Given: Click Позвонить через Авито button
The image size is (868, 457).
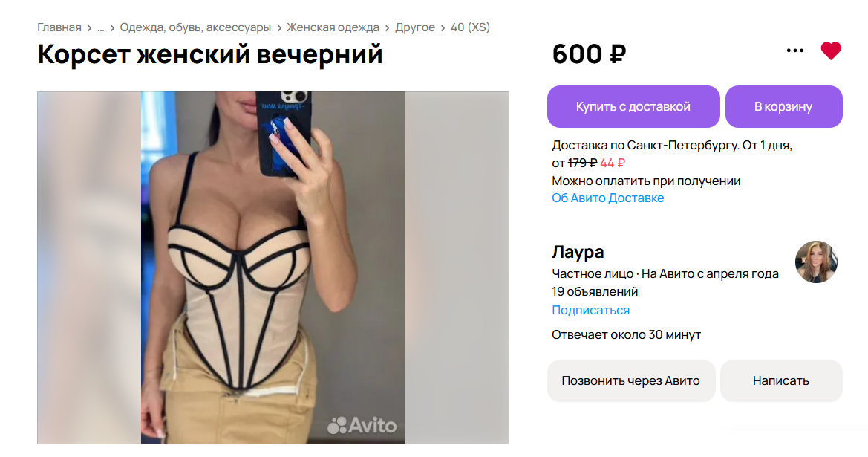Looking at the screenshot, I should pyautogui.click(x=631, y=380).
